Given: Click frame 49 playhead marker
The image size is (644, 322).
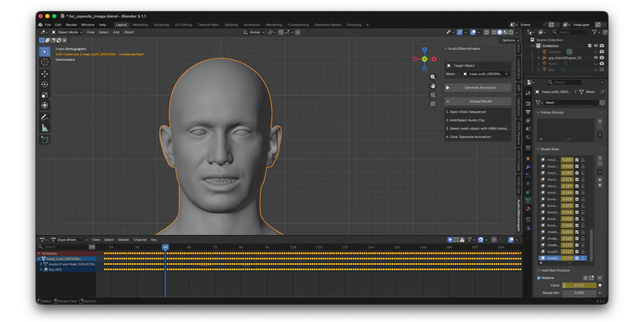Looking at the screenshot, I should pos(165,247).
